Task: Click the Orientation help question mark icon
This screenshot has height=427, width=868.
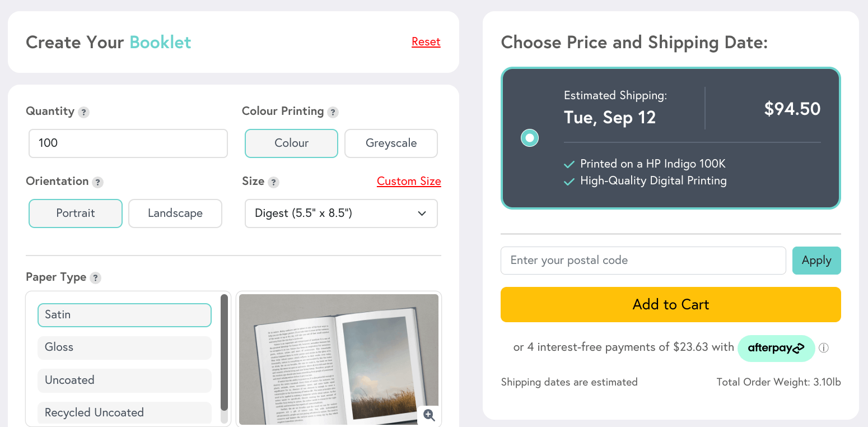Action: point(97,182)
